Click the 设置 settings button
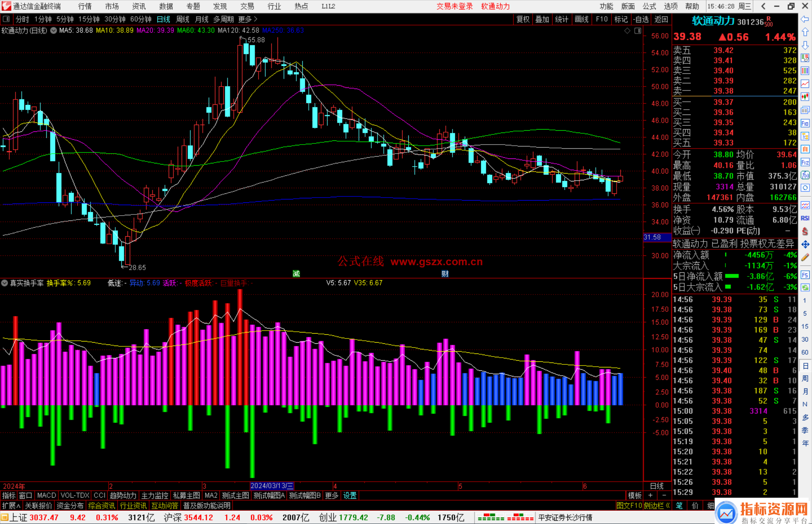Image resolution: width=812 pixels, height=524 pixels. pyautogui.click(x=350, y=495)
